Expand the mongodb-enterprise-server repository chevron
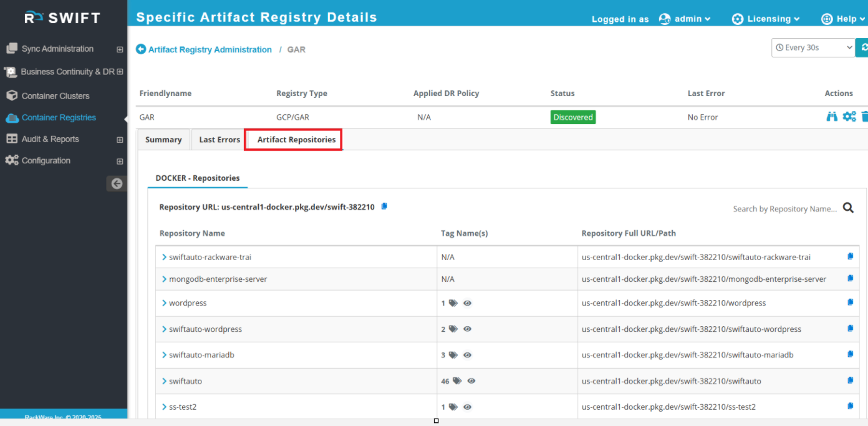 (x=164, y=279)
